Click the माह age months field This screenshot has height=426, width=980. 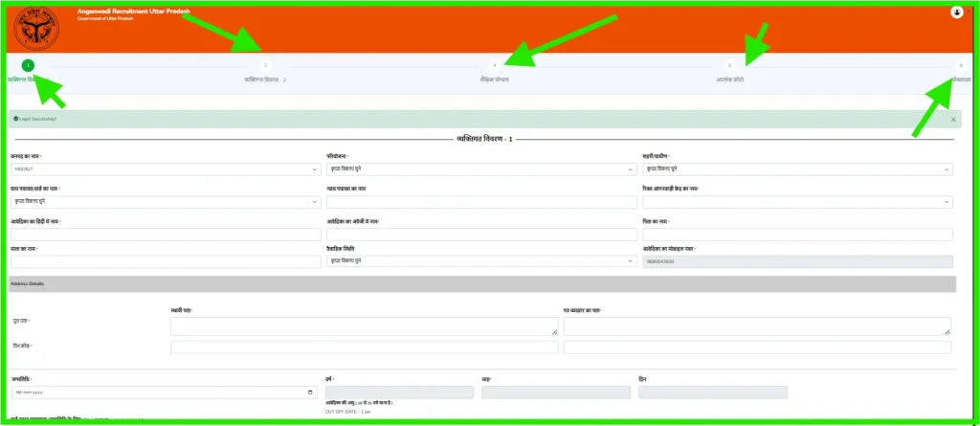pos(556,392)
